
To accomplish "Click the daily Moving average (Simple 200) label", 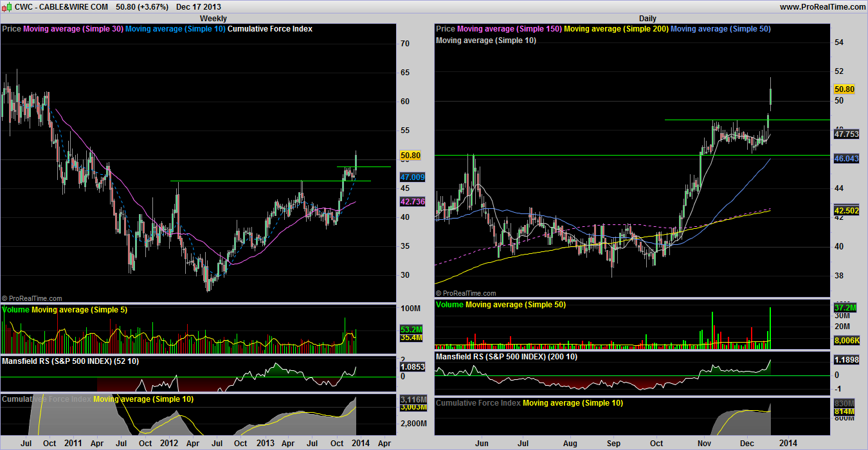I will (x=616, y=29).
